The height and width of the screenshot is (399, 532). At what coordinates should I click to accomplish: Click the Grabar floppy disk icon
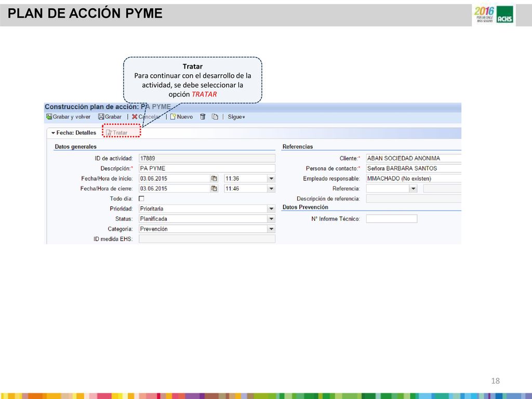[x=101, y=117]
